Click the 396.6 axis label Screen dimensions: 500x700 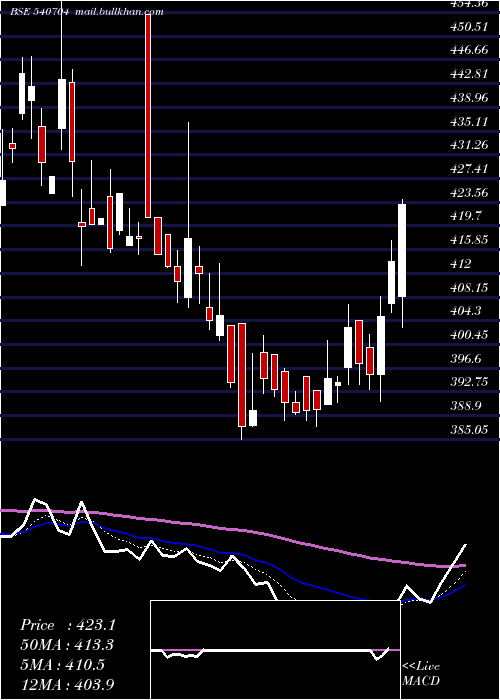[466, 359]
